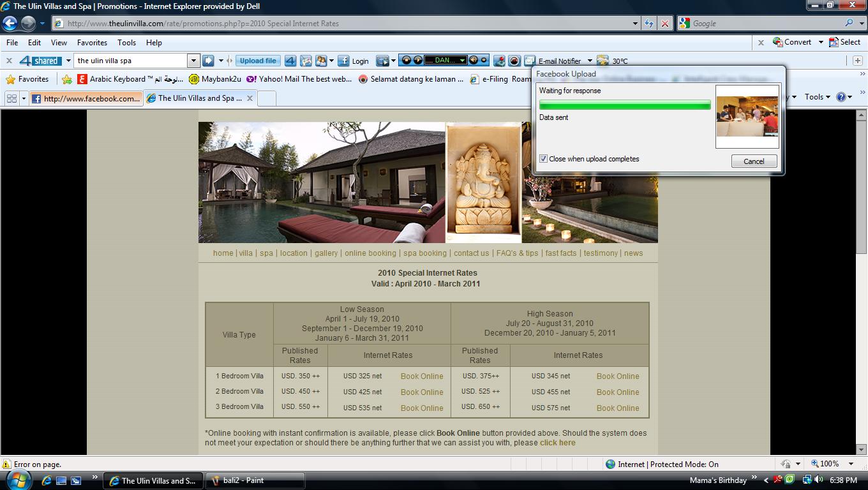
Task: Click the contact us navigation link
Action: 471,253
